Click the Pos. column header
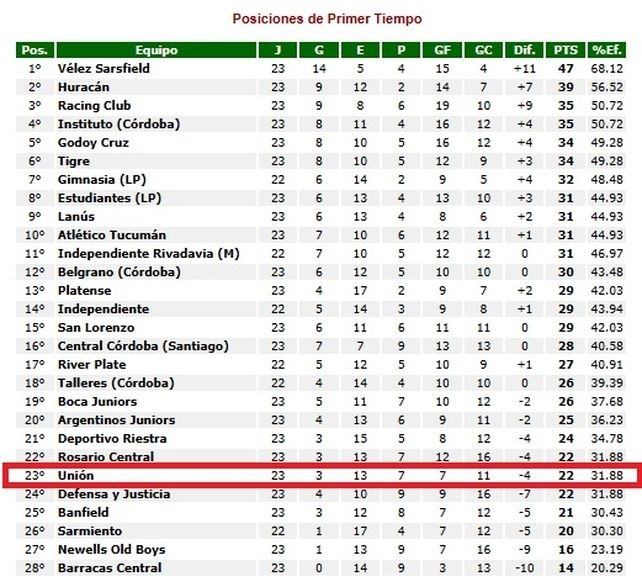This screenshot has height=587, width=642. click(x=34, y=50)
